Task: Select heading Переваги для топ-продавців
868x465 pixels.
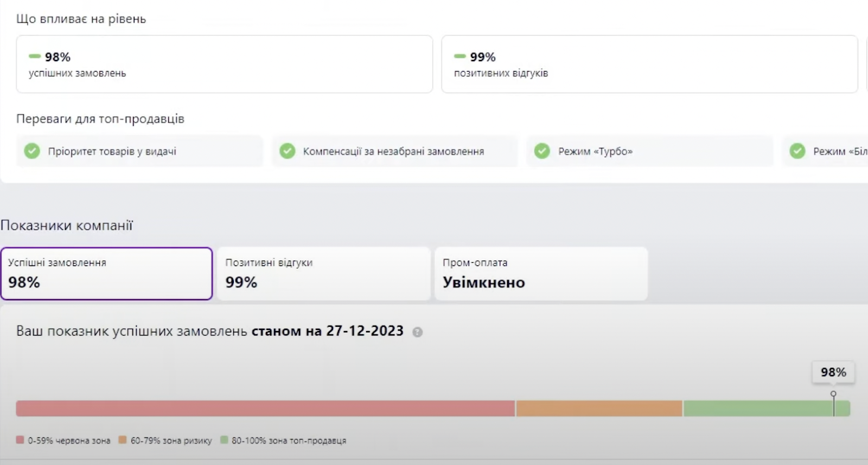Action: (100, 119)
